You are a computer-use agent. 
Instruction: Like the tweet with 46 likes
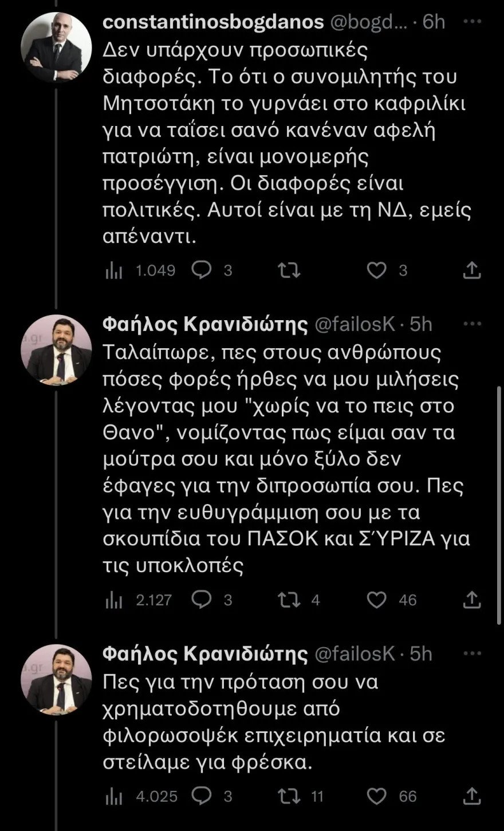click(376, 600)
